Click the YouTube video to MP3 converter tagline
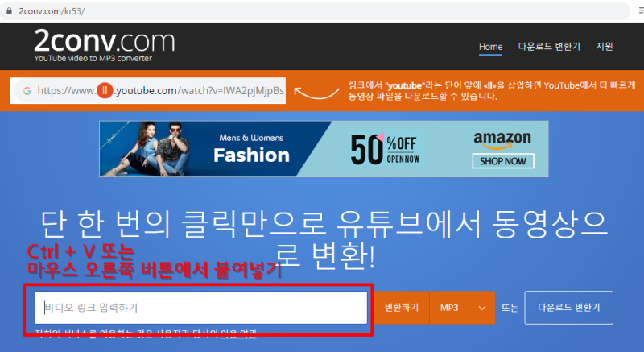644x352 pixels. point(93,58)
